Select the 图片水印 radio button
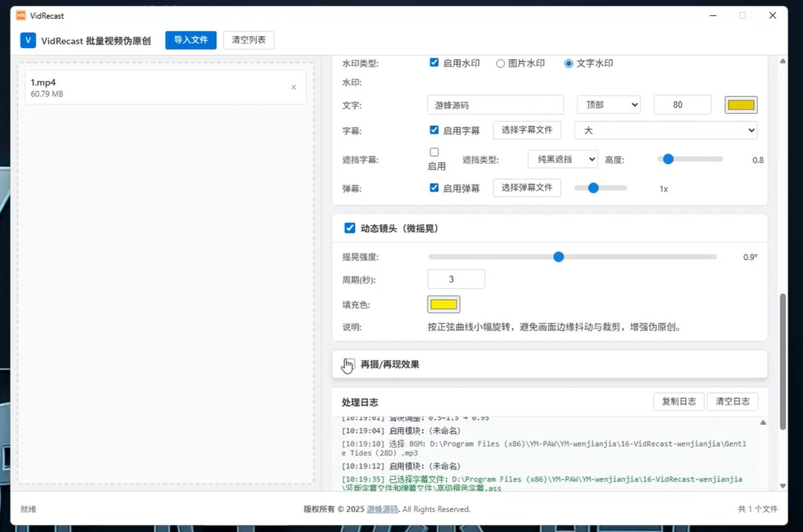803x532 pixels. (501, 63)
